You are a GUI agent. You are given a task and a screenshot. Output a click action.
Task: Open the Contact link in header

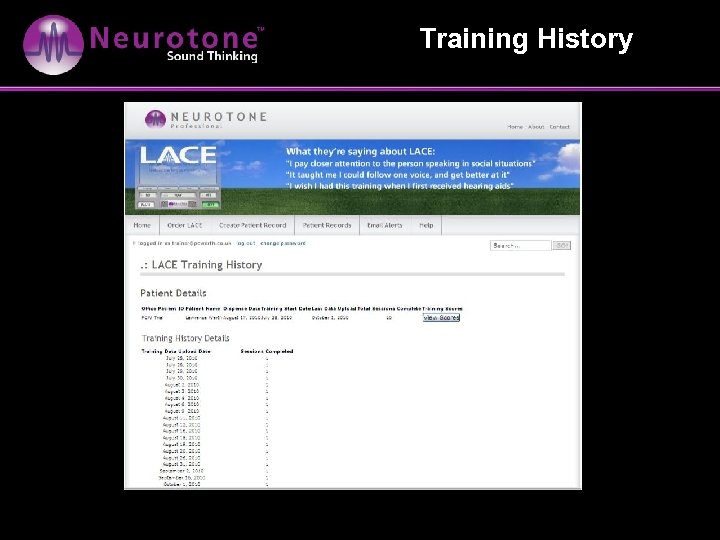coord(559,127)
